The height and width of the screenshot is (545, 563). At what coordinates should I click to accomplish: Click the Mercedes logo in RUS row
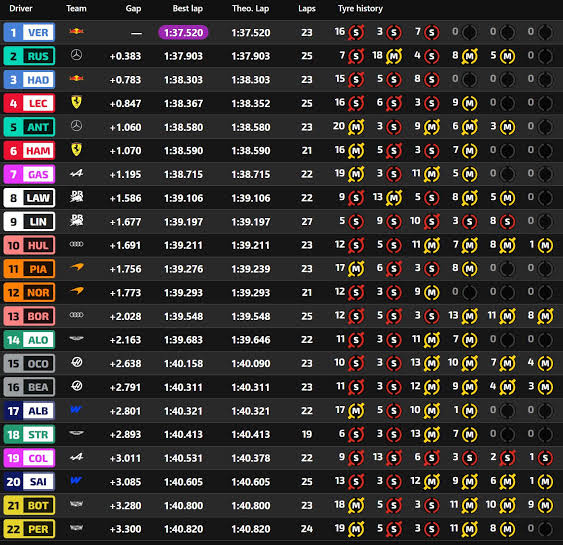point(76,55)
